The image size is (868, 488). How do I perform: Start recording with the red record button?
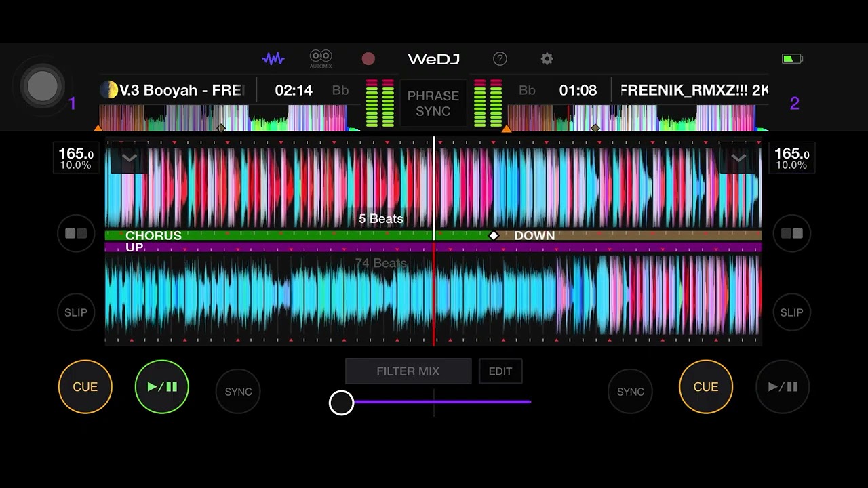click(368, 59)
